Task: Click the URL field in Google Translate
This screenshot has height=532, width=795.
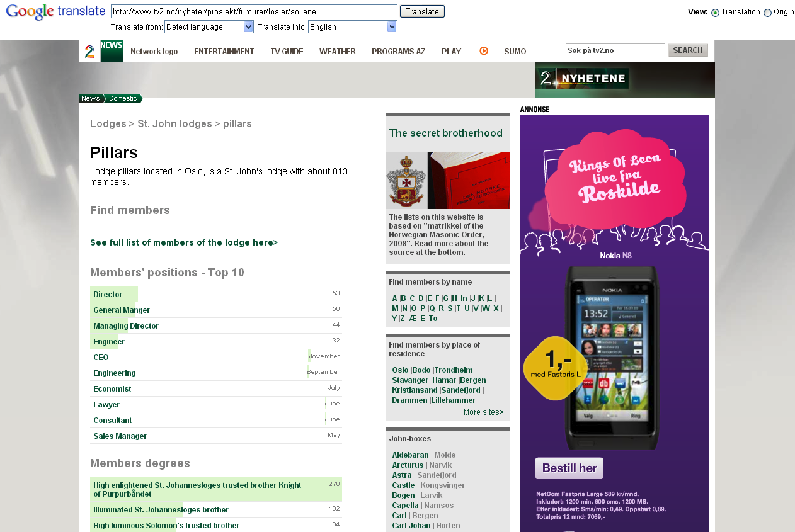Action: (x=254, y=11)
